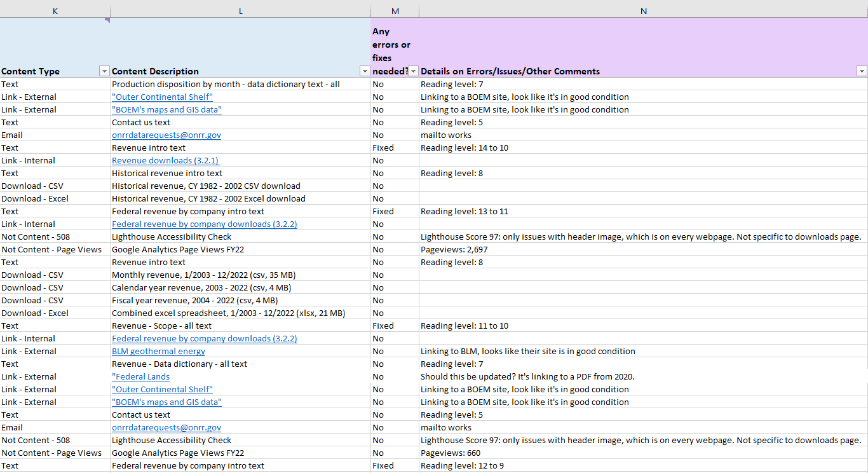Expand the Details on Errors/Issues filter dropdown

pyautogui.click(x=862, y=71)
